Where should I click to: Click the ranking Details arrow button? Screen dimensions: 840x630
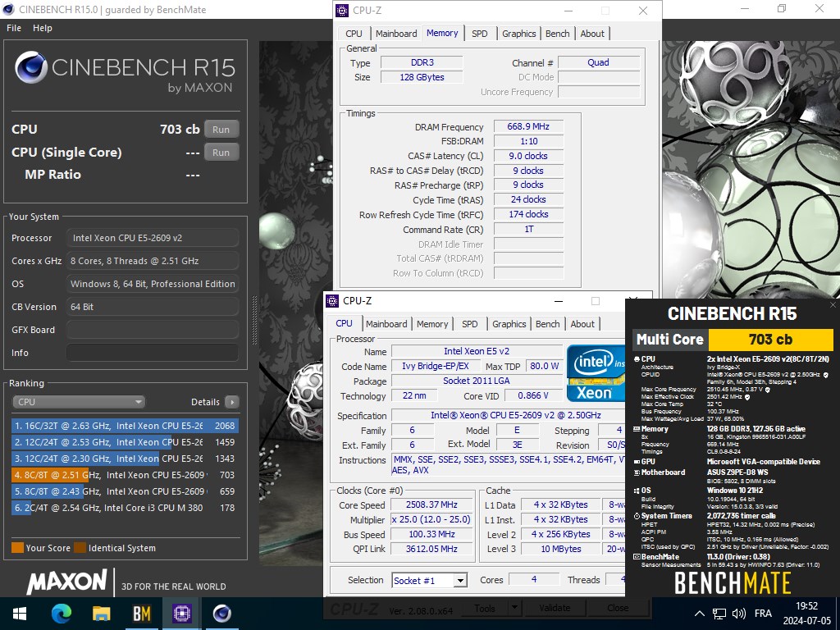232,402
